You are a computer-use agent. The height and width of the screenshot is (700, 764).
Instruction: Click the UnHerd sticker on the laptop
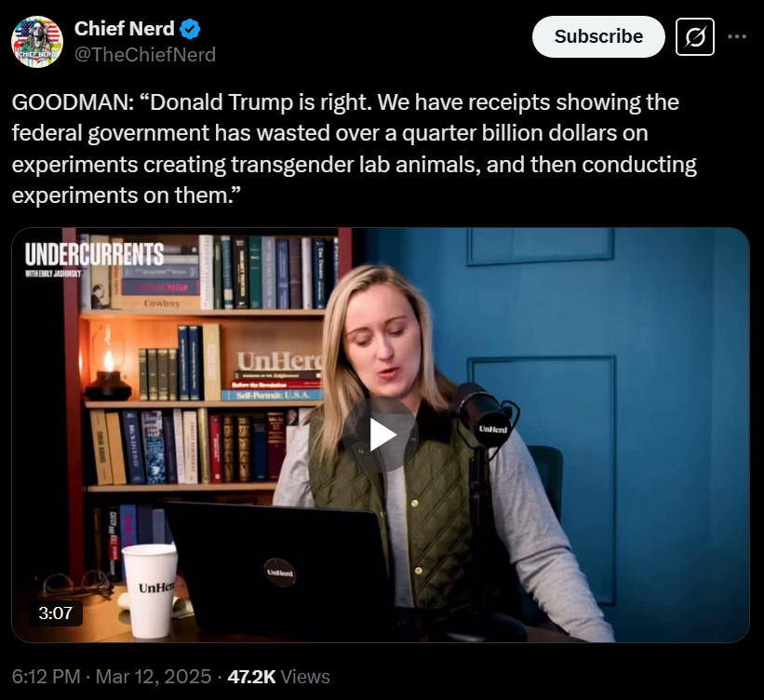(280, 572)
